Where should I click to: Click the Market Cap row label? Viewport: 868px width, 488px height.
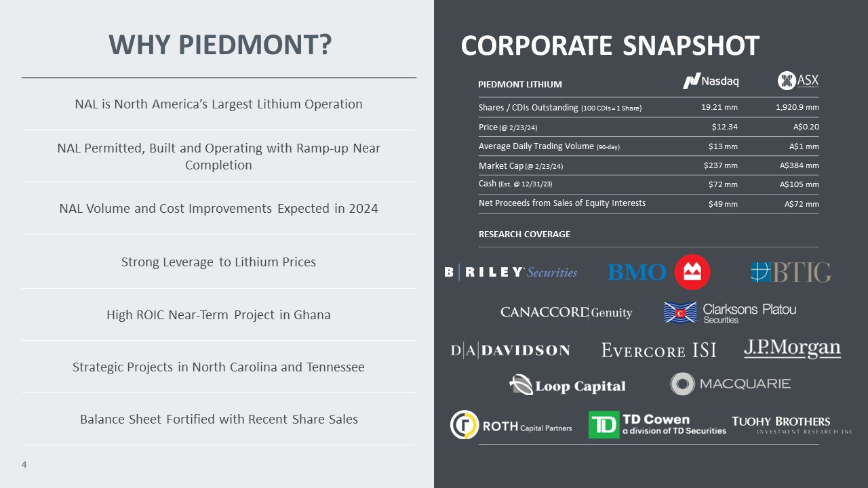521,166
